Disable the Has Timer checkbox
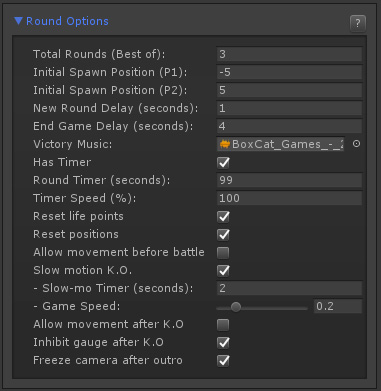The image size is (381, 391). pos(223,162)
